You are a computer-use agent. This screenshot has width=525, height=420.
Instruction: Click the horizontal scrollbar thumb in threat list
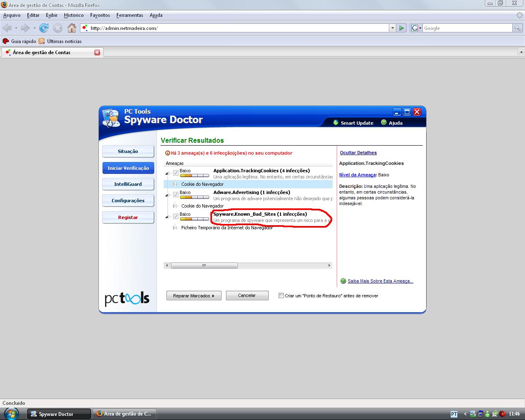pos(204,265)
